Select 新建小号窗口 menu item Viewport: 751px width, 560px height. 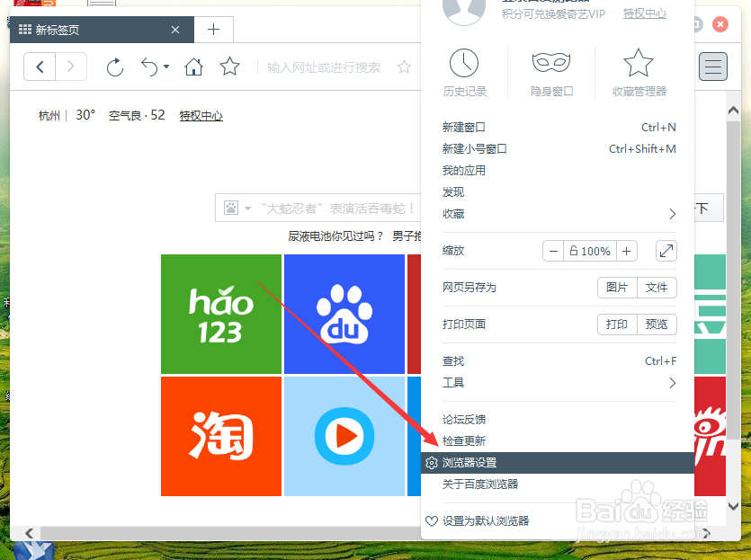coord(559,149)
